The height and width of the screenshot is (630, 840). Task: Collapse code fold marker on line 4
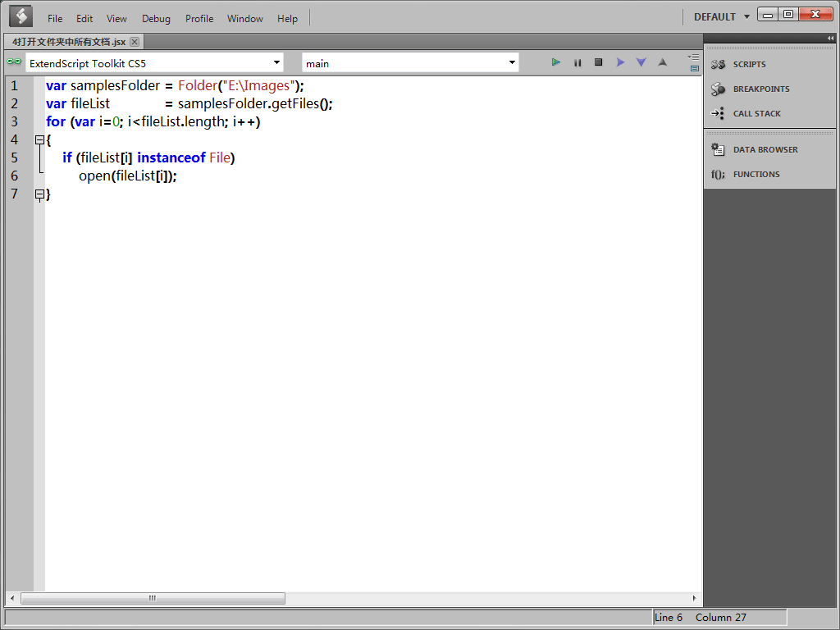(39, 139)
